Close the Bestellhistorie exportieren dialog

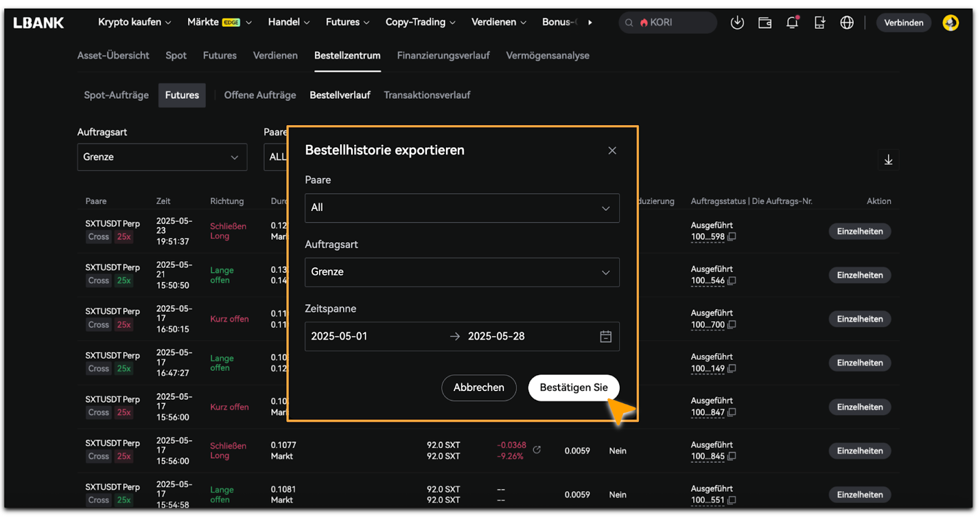612,151
